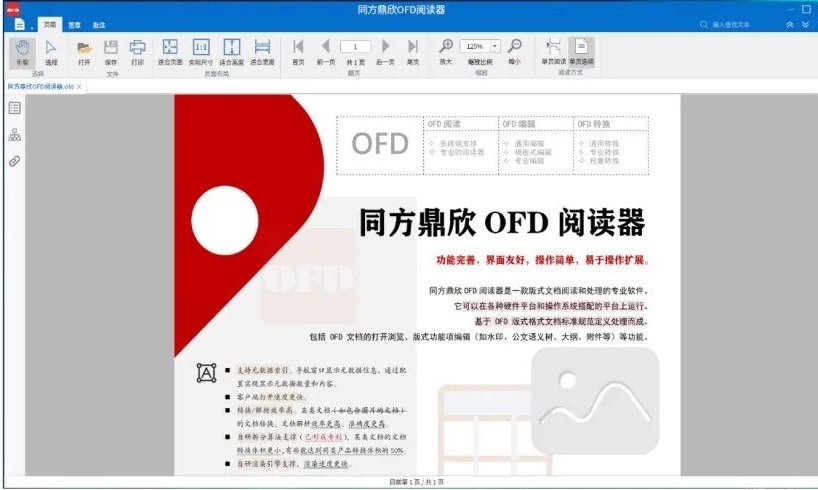The width and height of the screenshot is (818, 490).
Task: Click the document title 同方鼎欣 OFD 阅读器
Action: (x=502, y=223)
